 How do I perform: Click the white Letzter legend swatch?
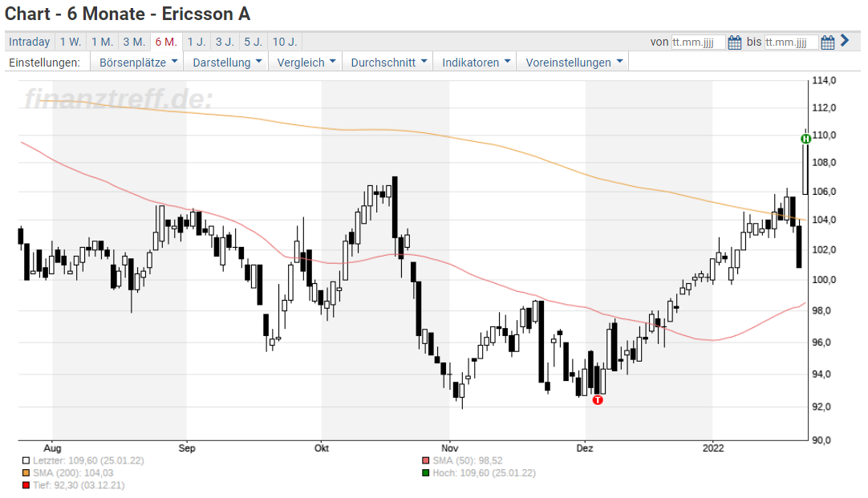(26, 460)
